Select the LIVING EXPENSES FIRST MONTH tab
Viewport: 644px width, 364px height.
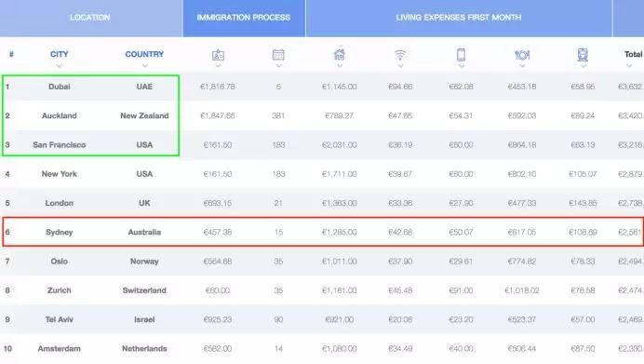pyautogui.click(x=459, y=18)
